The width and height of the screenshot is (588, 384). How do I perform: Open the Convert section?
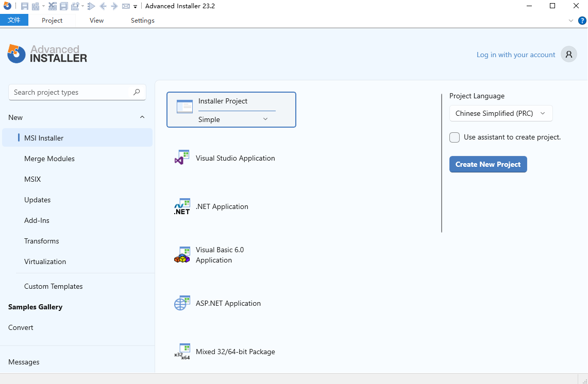21,327
